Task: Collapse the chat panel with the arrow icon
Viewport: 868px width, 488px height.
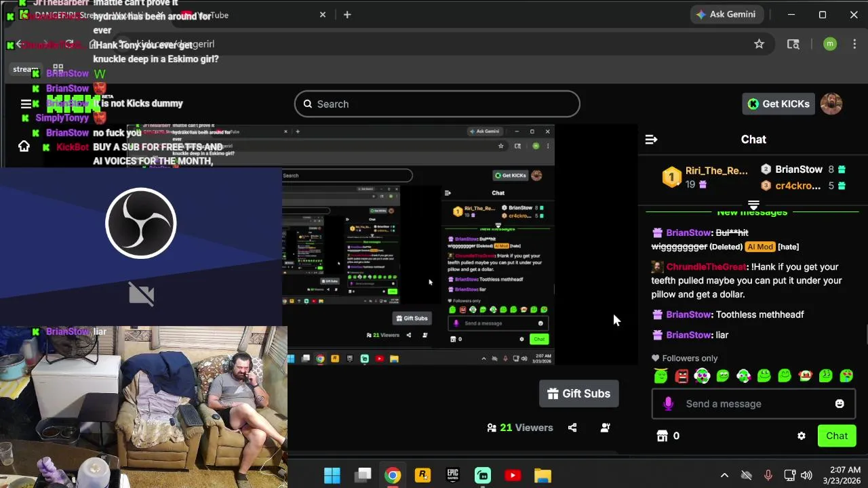Action: point(651,140)
